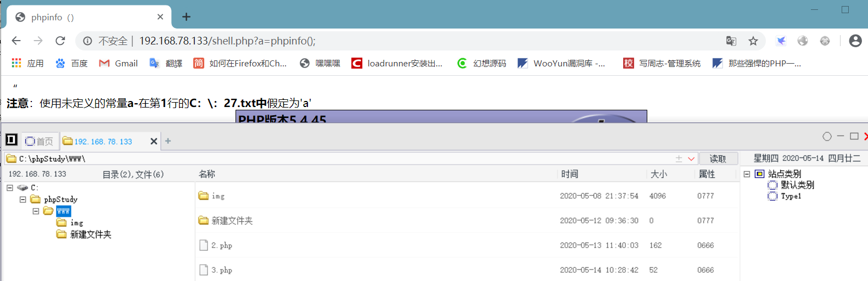Image resolution: width=868 pixels, height=281 pixels.
Task: Open the WooYun漏洞库 bookmark
Action: (561, 64)
